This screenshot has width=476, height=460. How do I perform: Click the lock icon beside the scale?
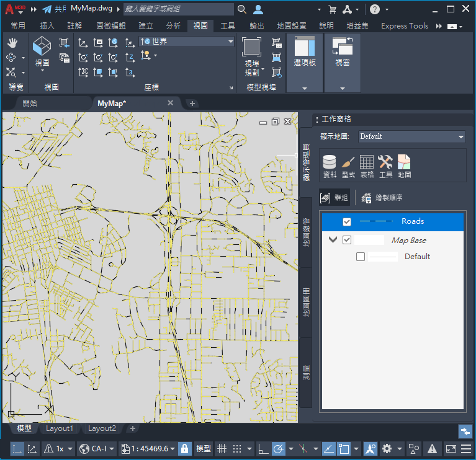(x=184, y=448)
